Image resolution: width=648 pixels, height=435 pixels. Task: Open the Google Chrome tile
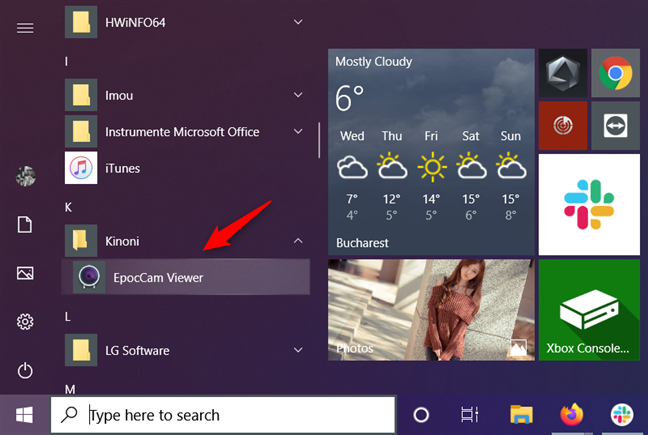(x=615, y=73)
